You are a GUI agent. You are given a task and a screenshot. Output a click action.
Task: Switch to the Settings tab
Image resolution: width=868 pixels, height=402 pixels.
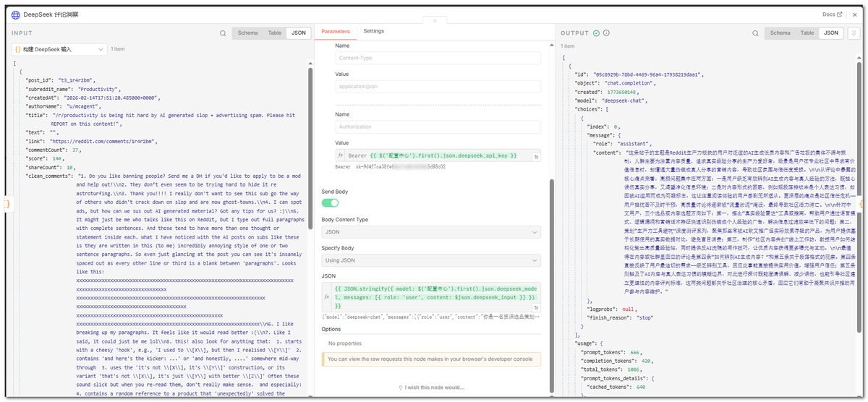(374, 32)
